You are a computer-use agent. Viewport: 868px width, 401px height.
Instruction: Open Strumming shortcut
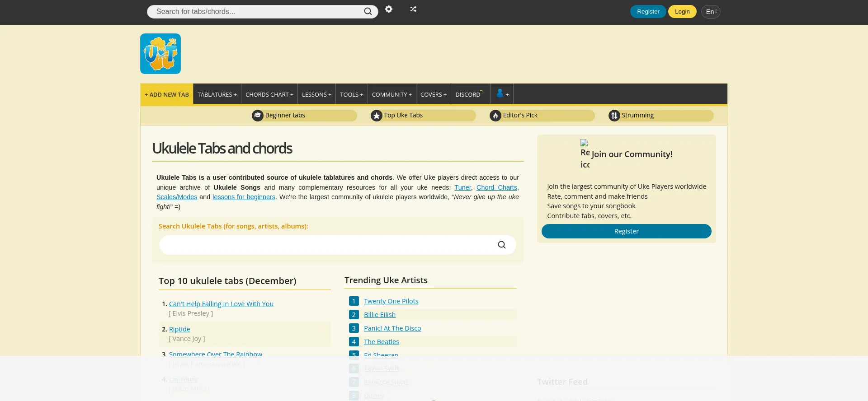(x=661, y=116)
